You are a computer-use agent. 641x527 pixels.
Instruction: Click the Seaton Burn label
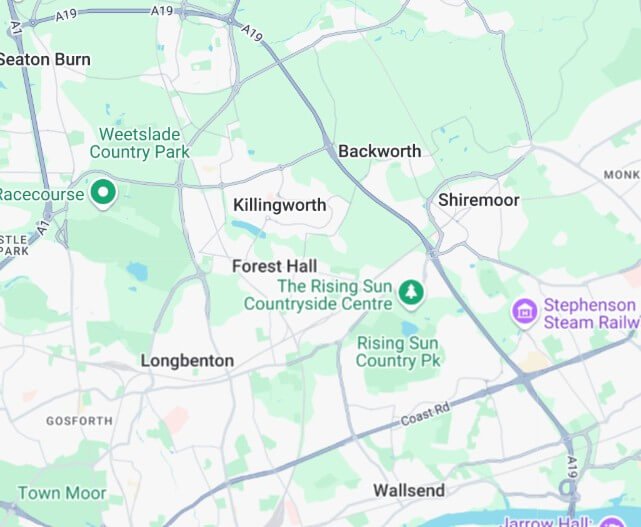point(45,60)
